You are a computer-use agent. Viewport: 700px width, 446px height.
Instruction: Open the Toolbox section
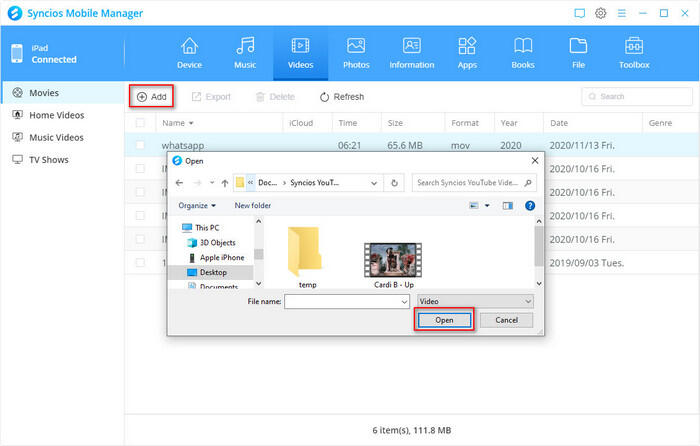[634, 53]
